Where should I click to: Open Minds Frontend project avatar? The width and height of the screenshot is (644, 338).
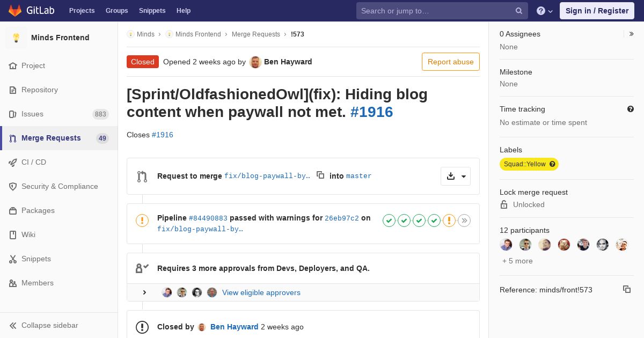[16, 38]
